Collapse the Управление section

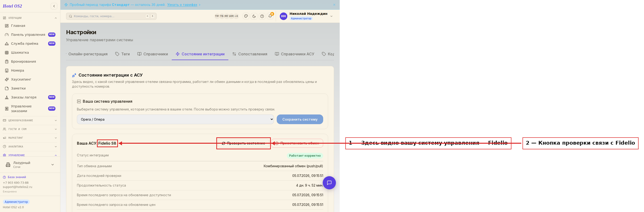pyautogui.click(x=30, y=155)
